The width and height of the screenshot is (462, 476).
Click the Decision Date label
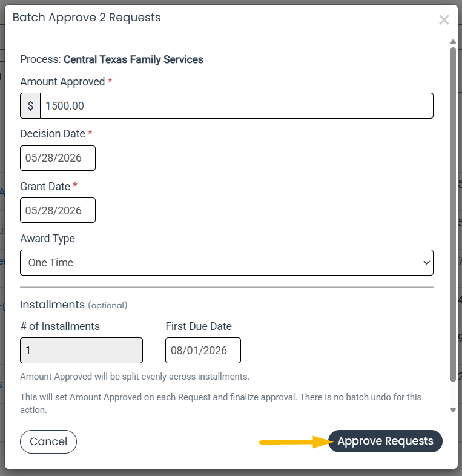53,134
